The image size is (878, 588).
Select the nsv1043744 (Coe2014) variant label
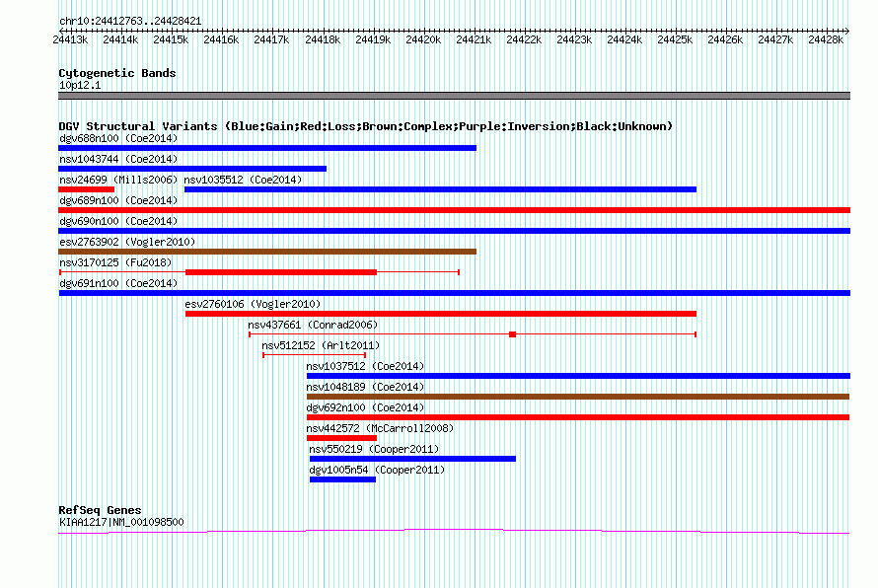[x=118, y=159]
